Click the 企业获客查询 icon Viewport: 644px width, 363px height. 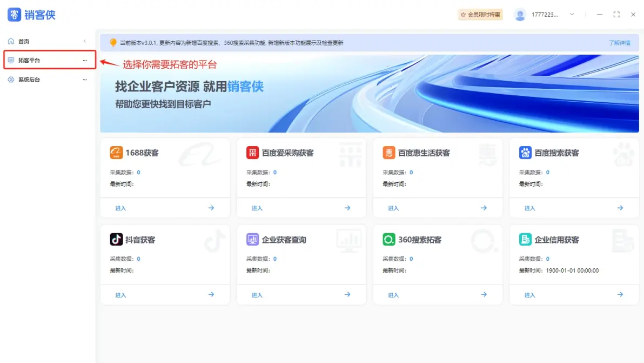(253, 239)
